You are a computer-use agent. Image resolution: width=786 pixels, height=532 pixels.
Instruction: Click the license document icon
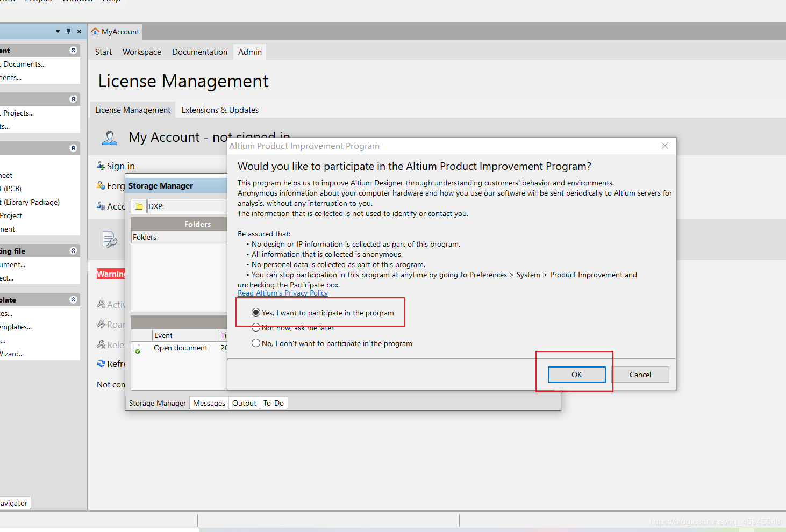110,239
